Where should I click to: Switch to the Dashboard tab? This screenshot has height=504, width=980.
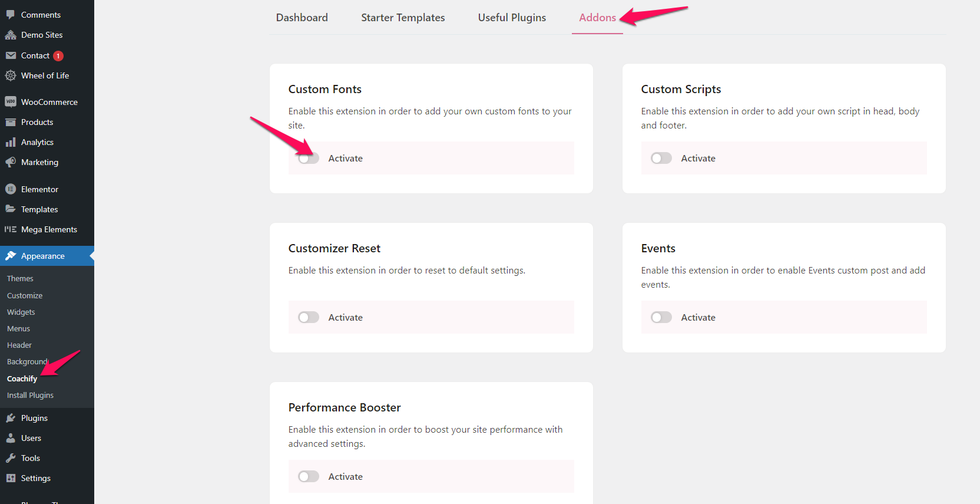(302, 18)
